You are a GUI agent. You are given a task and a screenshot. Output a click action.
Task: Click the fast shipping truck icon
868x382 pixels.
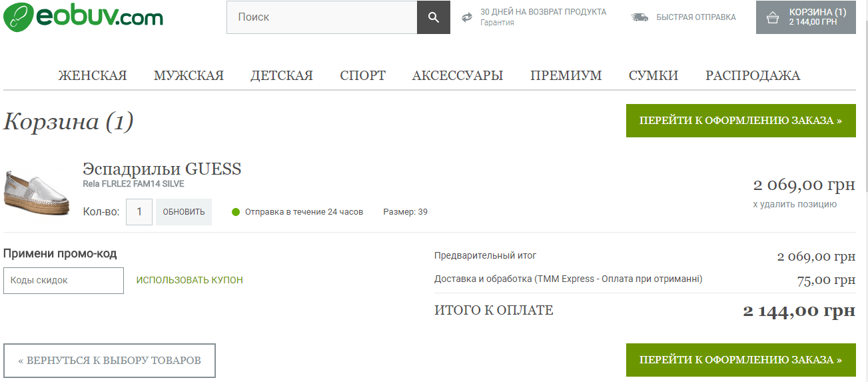click(x=640, y=17)
